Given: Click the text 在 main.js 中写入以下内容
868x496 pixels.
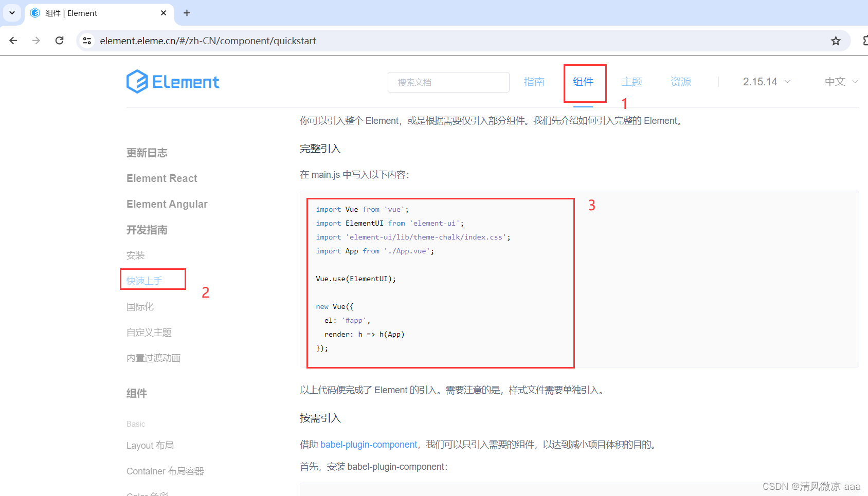Looking at the screenshot, I should pyautogui.click(x=354, y=175).
